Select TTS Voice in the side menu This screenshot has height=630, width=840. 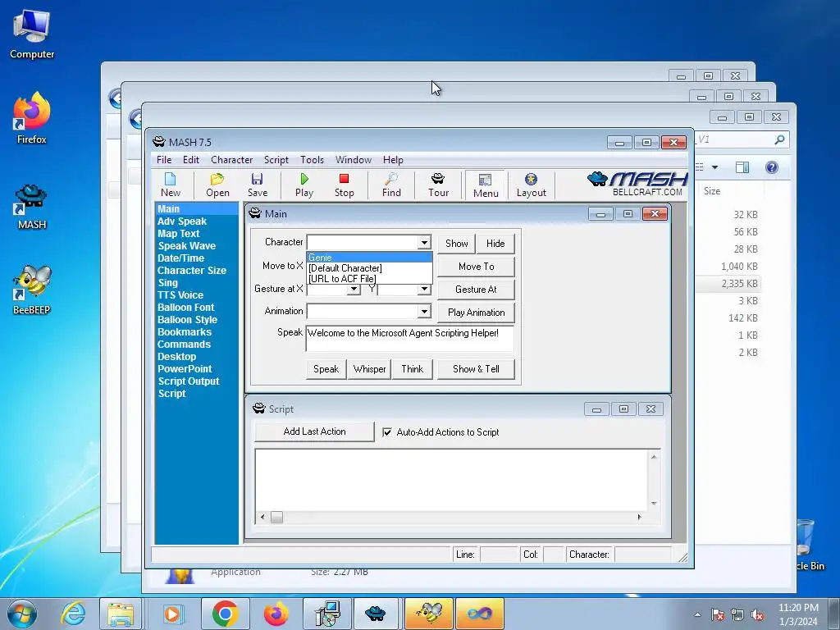[x=180, y=295]
